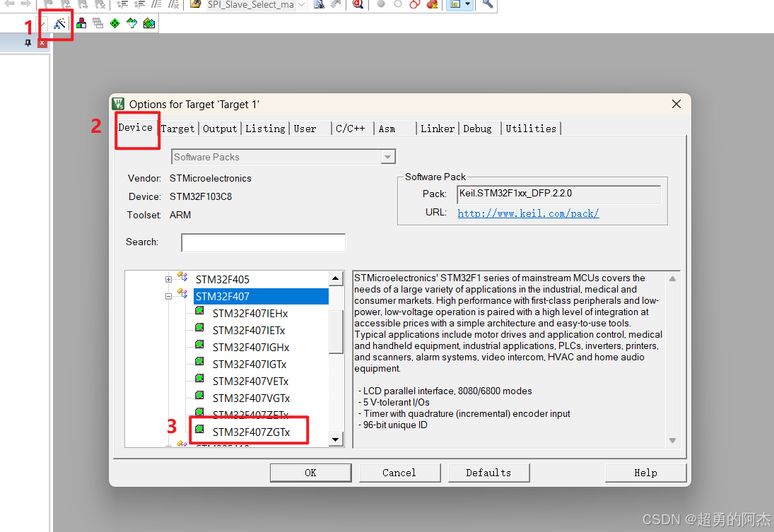Open the Software Packs dropdown
The height and width of the screenshot is (532, 774).
click(388, 157)
